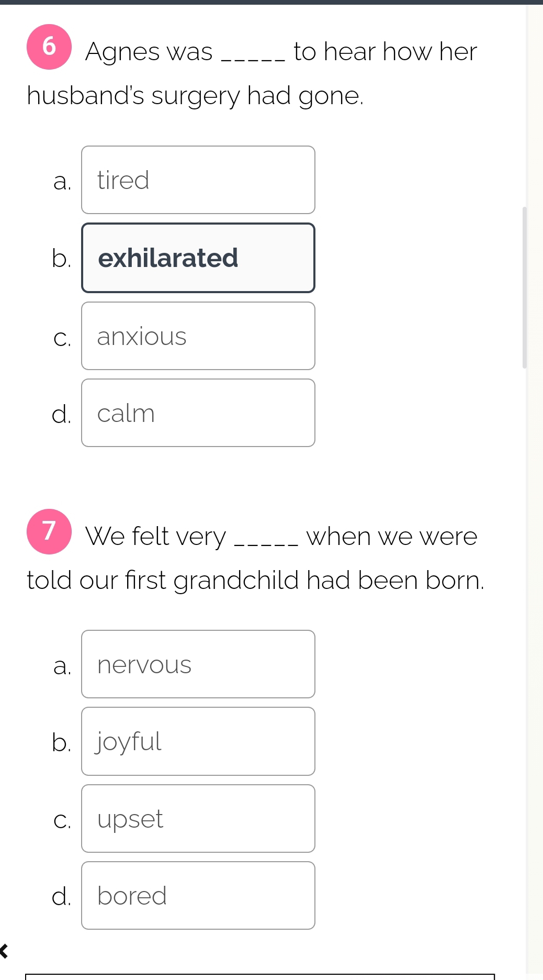The width and height of the screenshot is (543, 980).
Task: Choose the "joyful" answer
Action: coord(198,741)
